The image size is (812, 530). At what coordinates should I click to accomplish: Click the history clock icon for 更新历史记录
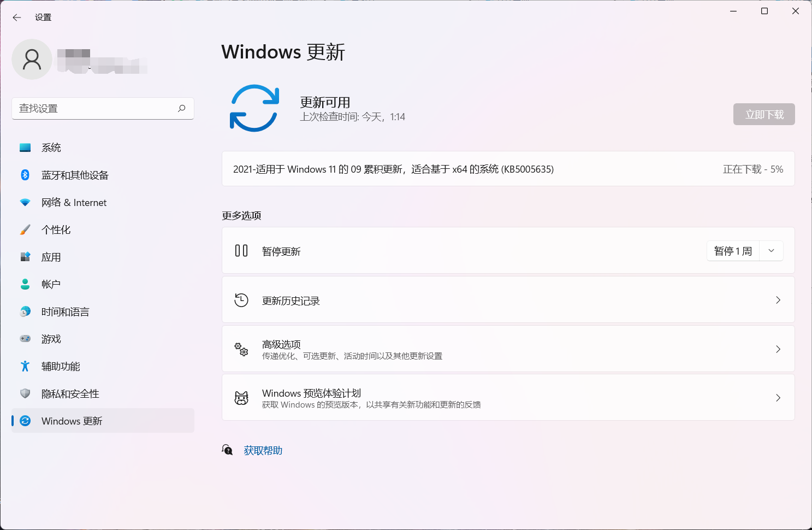pos(241,300)
